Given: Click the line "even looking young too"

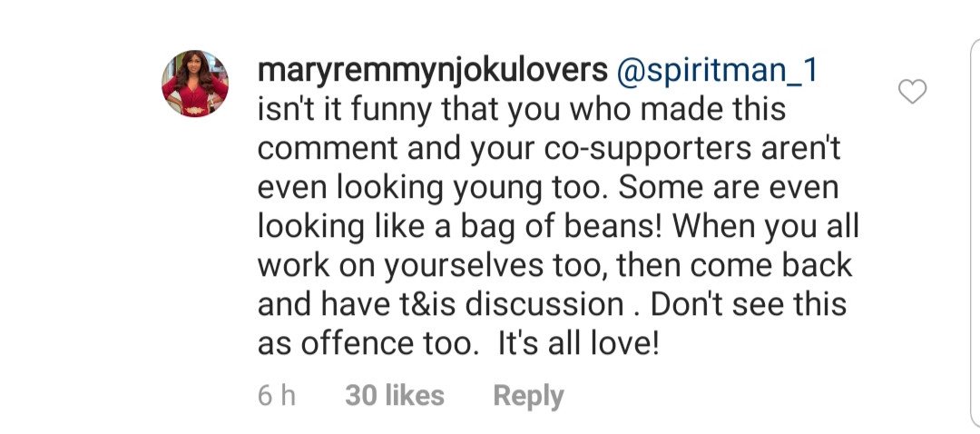Looking at the screenshot, I should point(548,188).
